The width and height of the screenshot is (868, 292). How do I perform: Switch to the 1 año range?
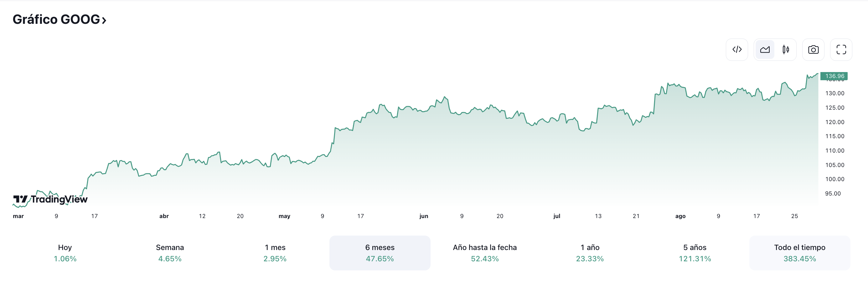(590, 253)
